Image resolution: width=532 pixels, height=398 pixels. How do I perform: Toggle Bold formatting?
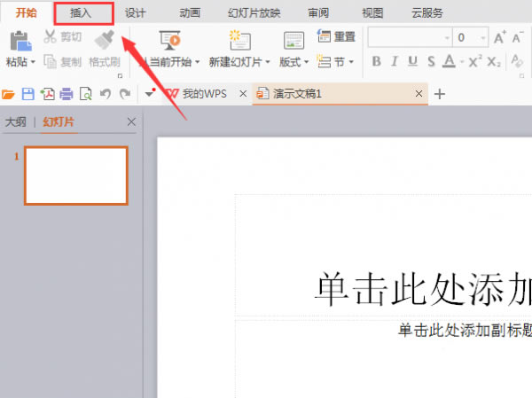point(376,61)
